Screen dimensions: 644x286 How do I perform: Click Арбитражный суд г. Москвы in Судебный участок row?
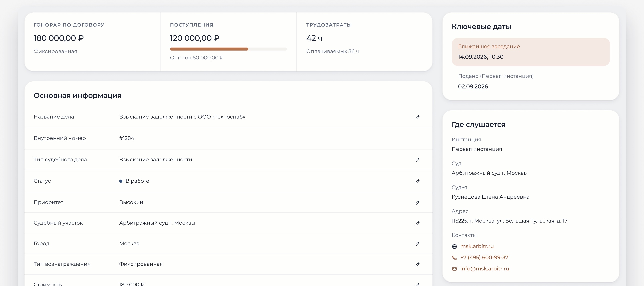point(157,223)
